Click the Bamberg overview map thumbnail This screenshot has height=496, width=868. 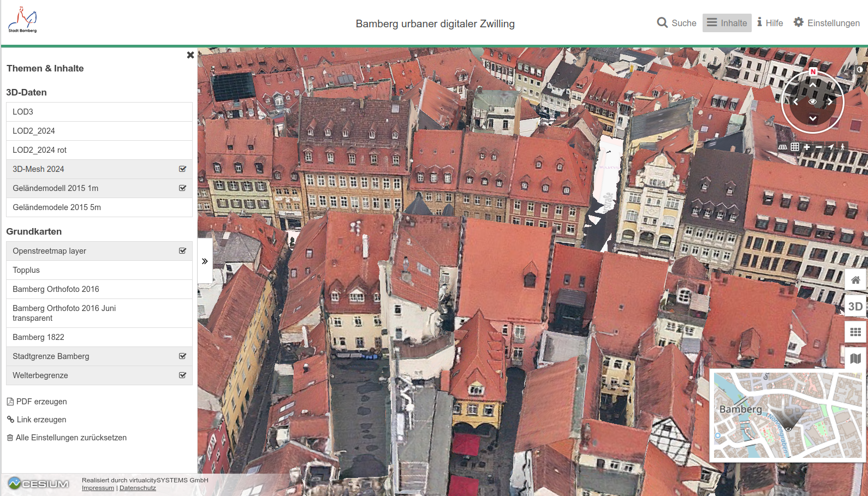787,415
